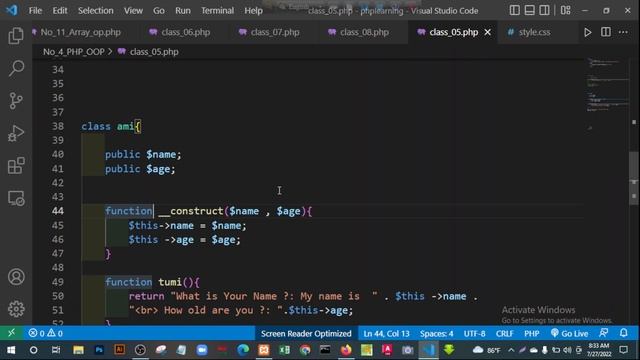Open the Manage gear icon
This screenshot has width=640, height=360.
pos(16,309)
